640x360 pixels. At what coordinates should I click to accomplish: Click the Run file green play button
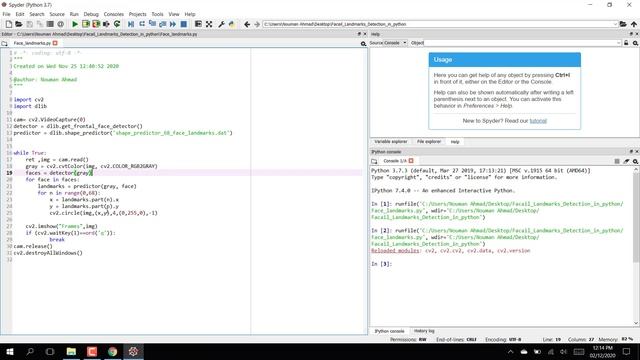pyautogui.click(x=75, y=24)
